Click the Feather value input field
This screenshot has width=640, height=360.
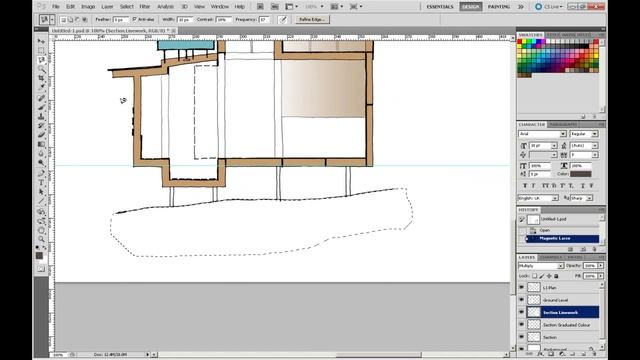coord(120,20)
